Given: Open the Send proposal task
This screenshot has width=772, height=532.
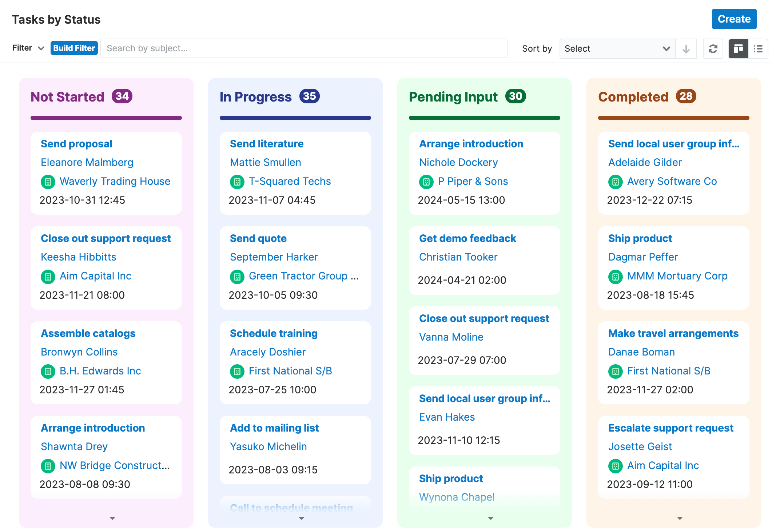Looking at the screenshot, I should pyautogui.click(x=76, y=144).
